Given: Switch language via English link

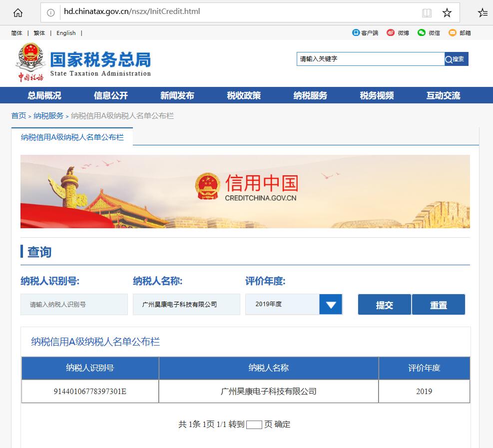Looking at the screenshot, I should 66,33.
